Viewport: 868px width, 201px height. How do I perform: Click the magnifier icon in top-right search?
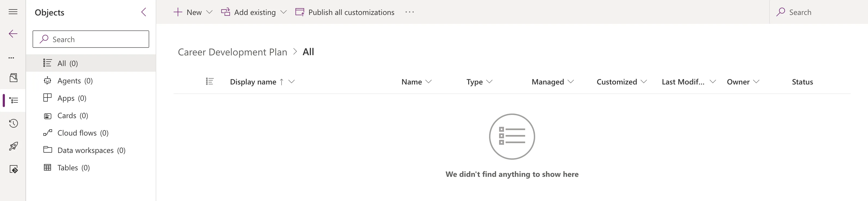tap(781, 12)
